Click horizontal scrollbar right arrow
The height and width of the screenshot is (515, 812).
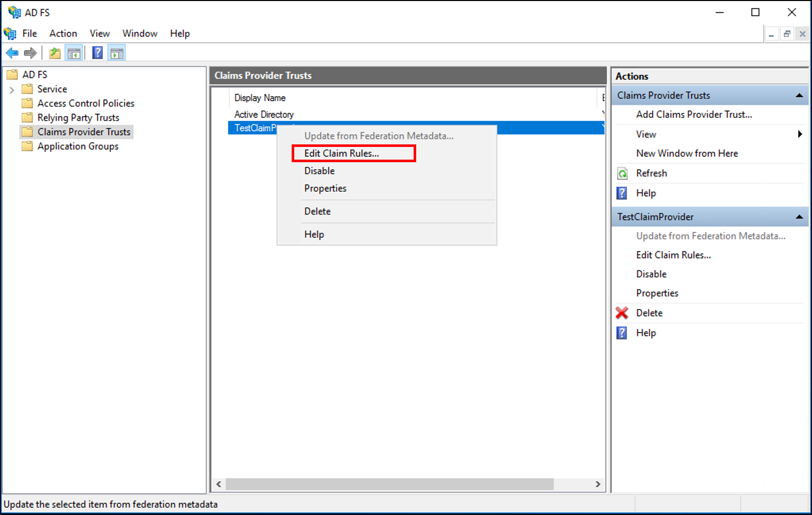pyautogui.click(x=598, y=484)
